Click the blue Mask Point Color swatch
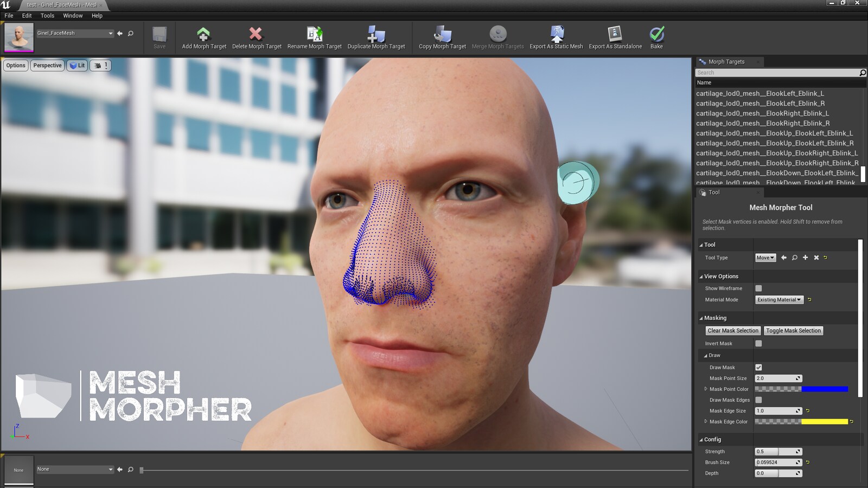 [824, 389]
